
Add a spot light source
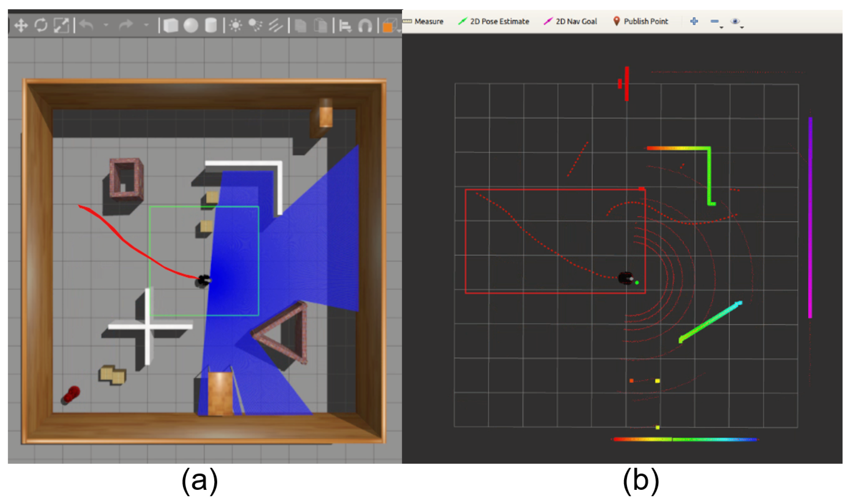[x=255, y=26]
